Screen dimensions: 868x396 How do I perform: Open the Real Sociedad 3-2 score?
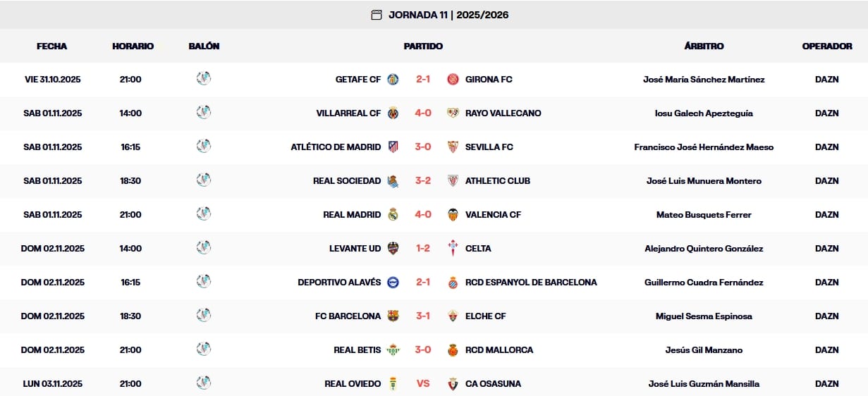(423, 181)
